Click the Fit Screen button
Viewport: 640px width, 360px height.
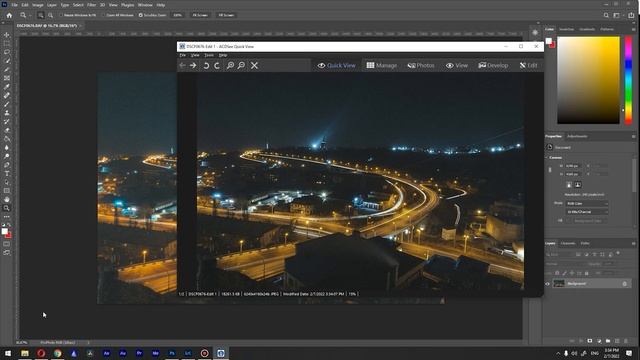pyautogui.click(x=200, y=15)
